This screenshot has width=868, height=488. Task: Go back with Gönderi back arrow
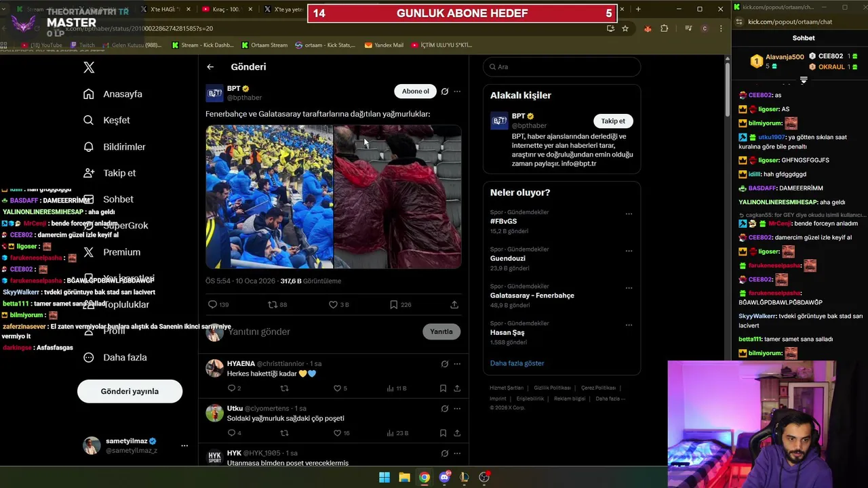[x=210, y=67]
